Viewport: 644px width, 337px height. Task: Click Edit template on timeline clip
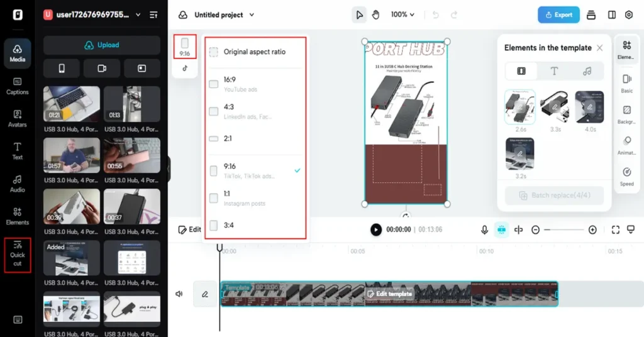click(389, 294)
